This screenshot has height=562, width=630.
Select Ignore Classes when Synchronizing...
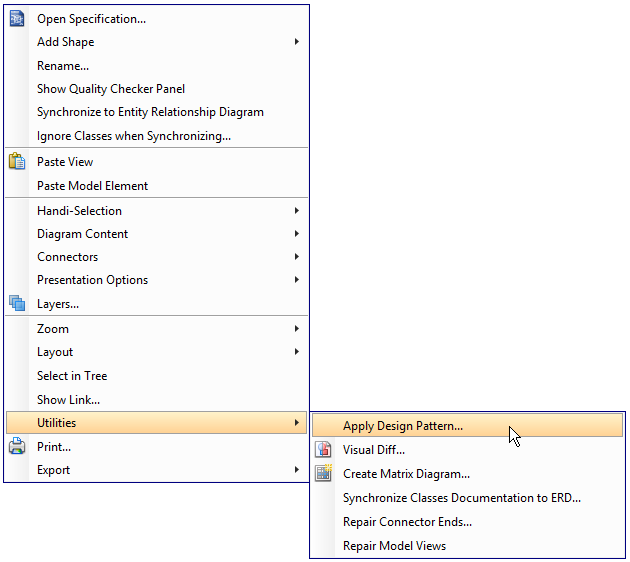click(157, 136)
